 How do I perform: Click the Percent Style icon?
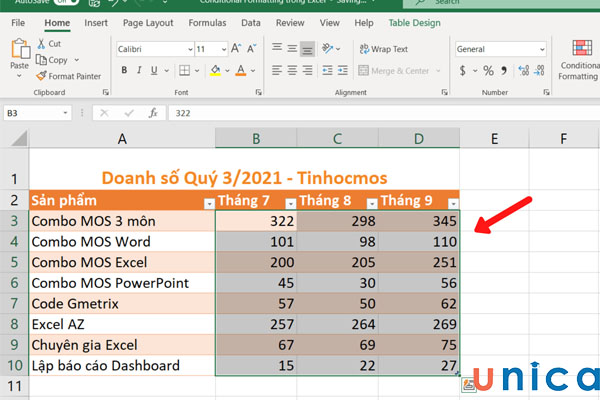click(488, 71)
